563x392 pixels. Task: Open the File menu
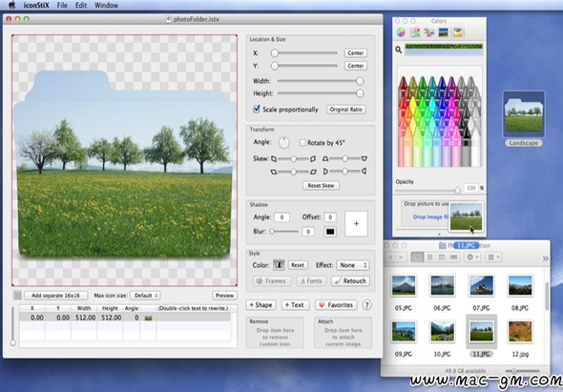click(x=62, y=5)
